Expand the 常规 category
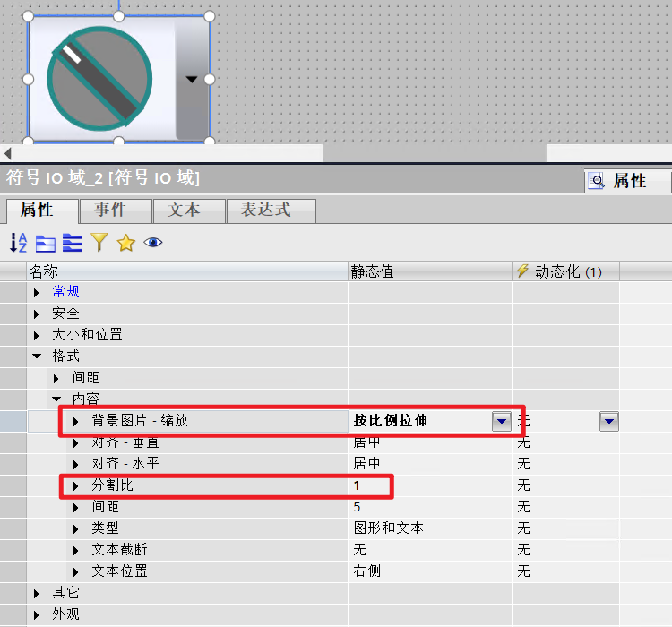Screen dimensions: 672x627 click(37, 293)
